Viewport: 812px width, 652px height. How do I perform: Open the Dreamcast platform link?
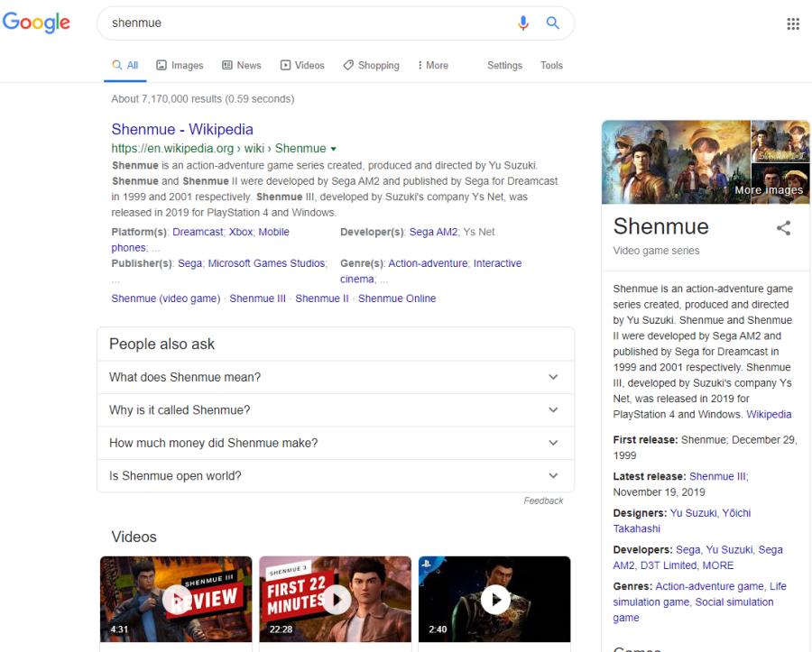198,233
